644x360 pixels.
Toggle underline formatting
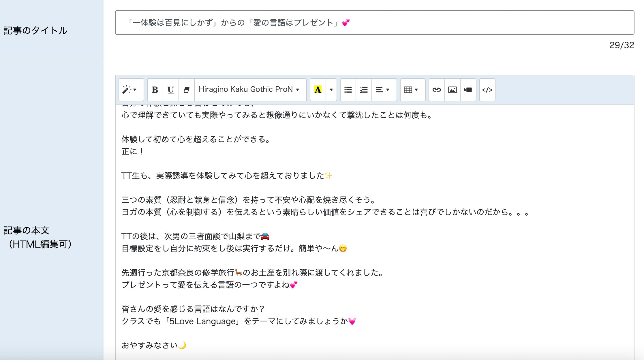171,90
